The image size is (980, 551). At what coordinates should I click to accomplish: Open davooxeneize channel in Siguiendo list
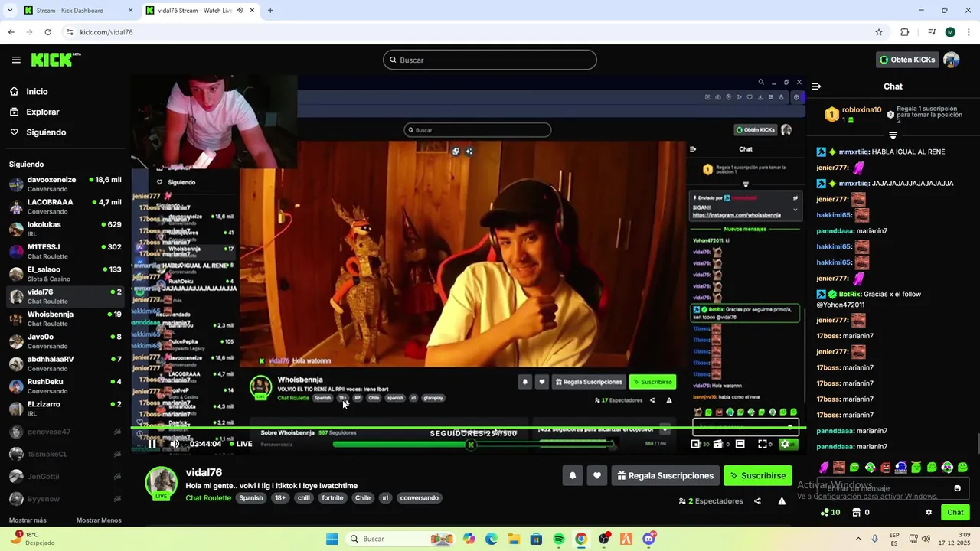[65, 184]
